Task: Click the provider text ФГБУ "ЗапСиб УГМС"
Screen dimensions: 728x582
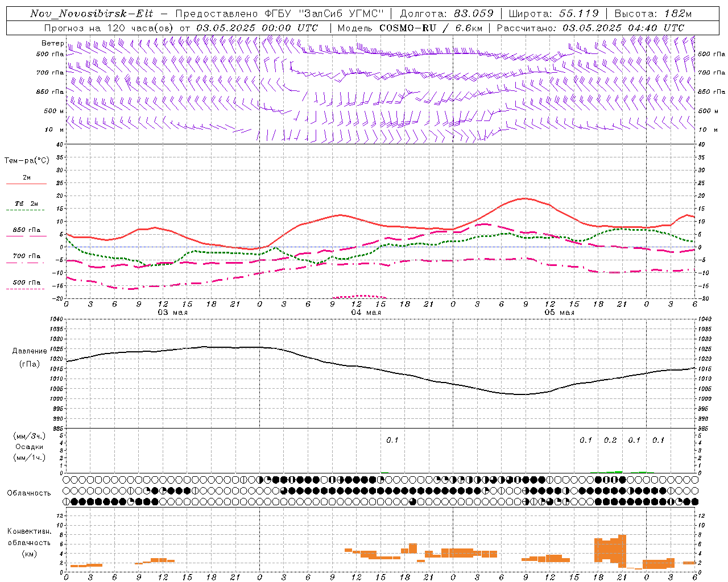Action: click(324, 14)
